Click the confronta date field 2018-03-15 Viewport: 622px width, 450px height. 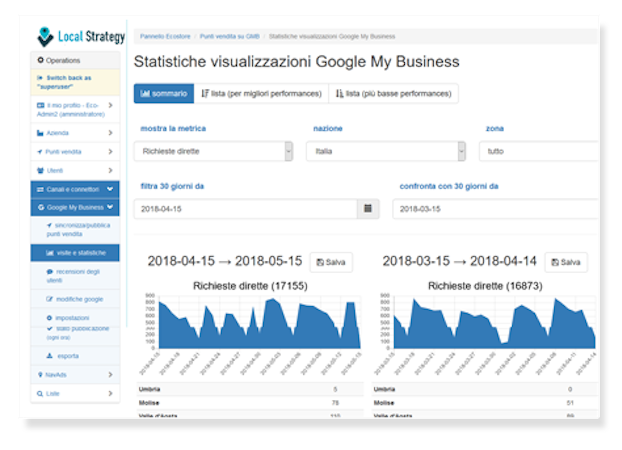[x=495, y=209]
